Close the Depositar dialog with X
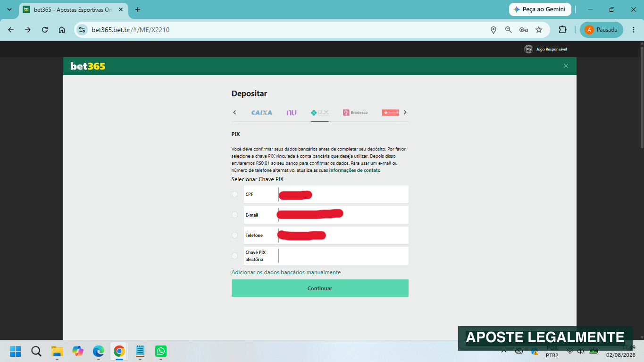The width and height of the screenshot is (644, 362). coord(566,66)
